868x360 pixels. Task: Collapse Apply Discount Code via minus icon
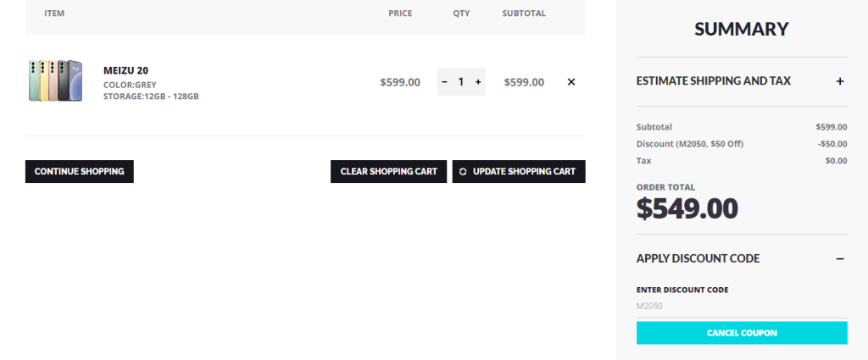(x=840, y=258)
